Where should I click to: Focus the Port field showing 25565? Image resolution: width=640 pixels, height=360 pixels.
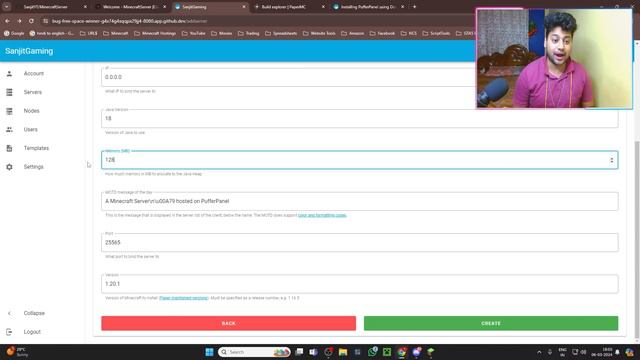[360, 242]
